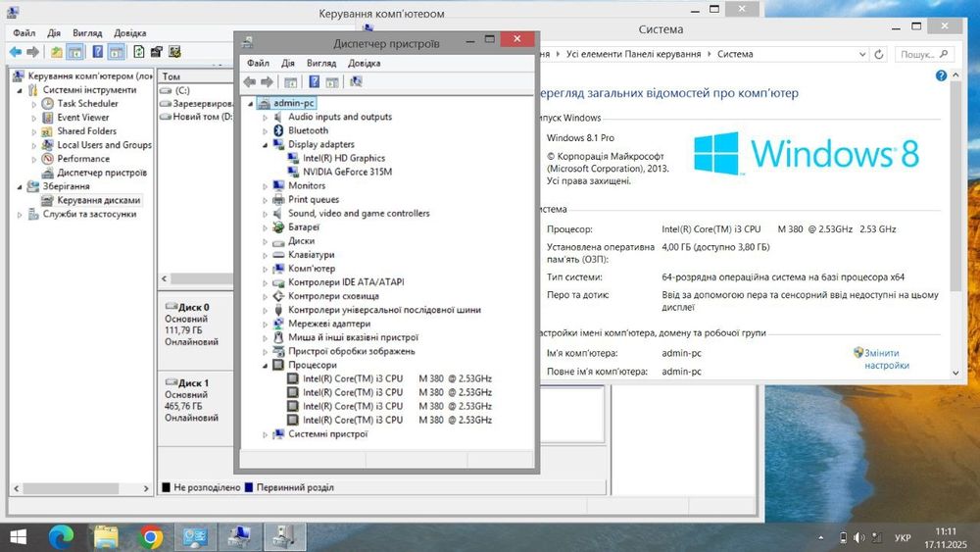Select Event Viewer in Computer Management tree

coord(83,118)
